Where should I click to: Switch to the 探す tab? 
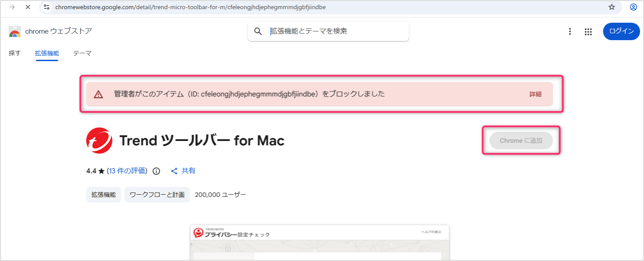[x=15, y=53]
